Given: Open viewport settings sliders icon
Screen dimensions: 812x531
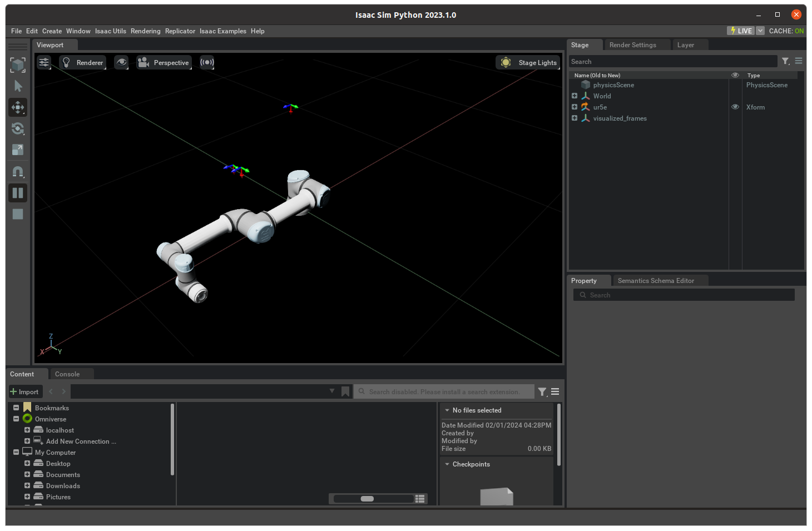Looking at the screenshot, I should (x=44, y=62).
